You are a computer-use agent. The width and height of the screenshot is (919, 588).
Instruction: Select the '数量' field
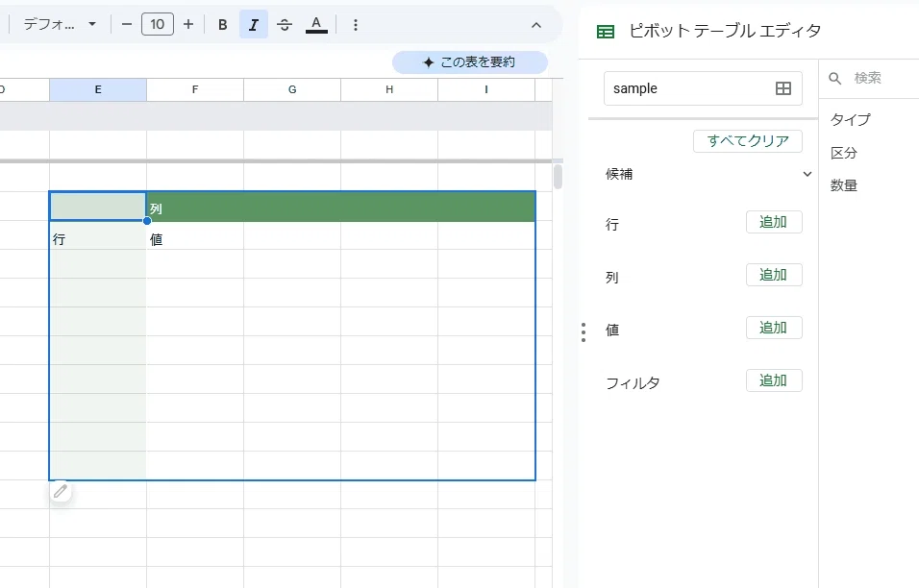[844, 185]
